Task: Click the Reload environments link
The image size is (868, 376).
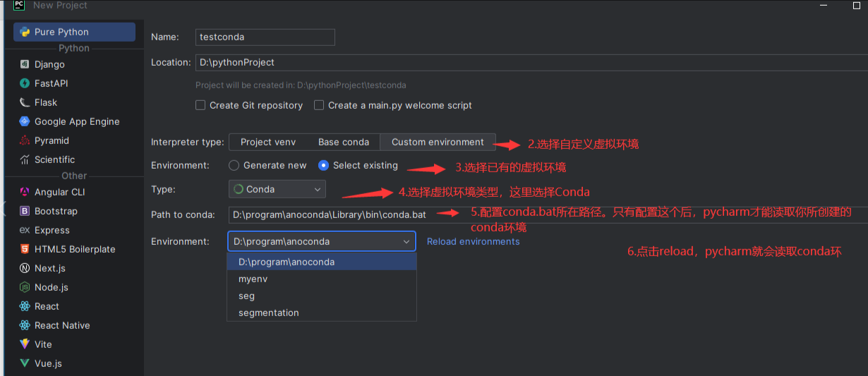Action: pyautogui.click(x=474, y=241)
